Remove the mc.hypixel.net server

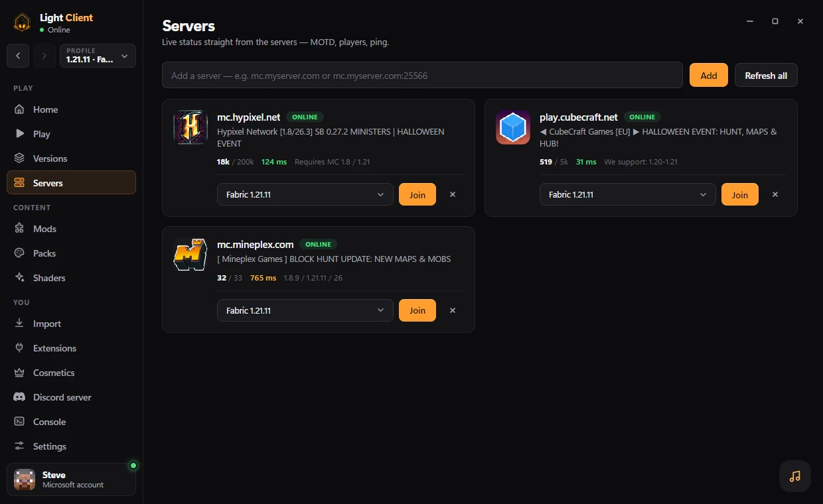point(453,194)
